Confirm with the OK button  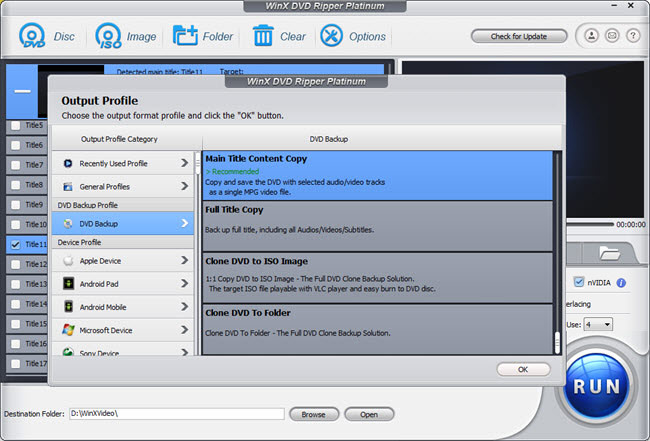click(x=523, y=369)
